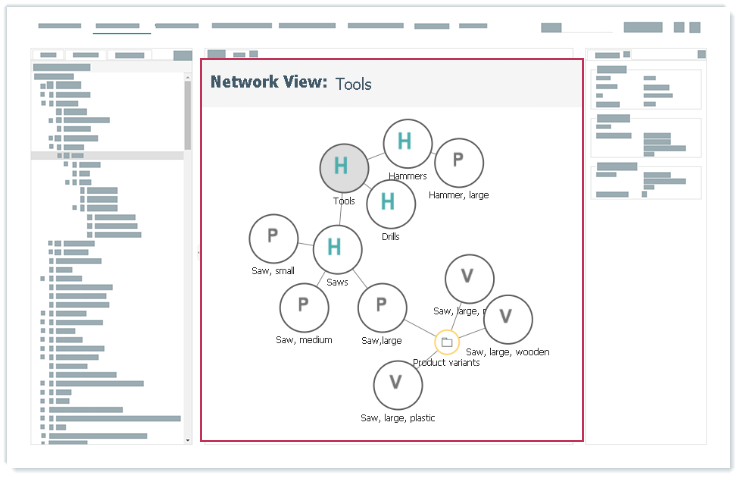
Task: Open the Product variants folder node
Action: tap(446, 343)
